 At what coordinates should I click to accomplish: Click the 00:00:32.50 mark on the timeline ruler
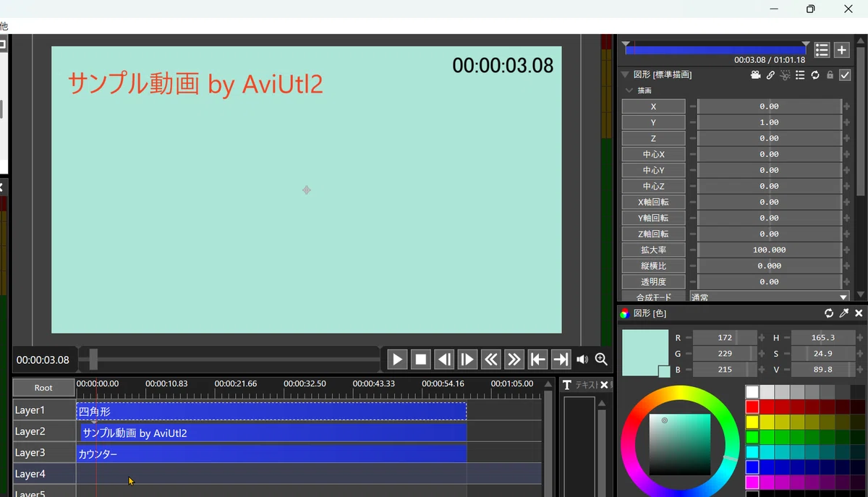[305, 383]
